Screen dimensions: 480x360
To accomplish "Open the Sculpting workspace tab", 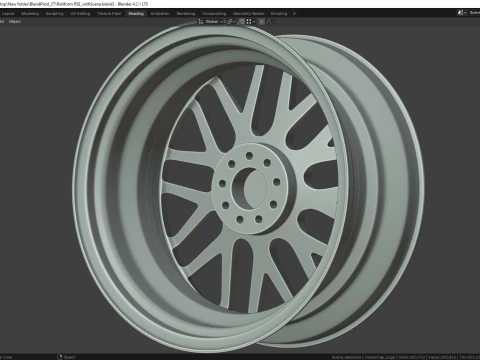I will pyautogui.click(x=54, y=14).
